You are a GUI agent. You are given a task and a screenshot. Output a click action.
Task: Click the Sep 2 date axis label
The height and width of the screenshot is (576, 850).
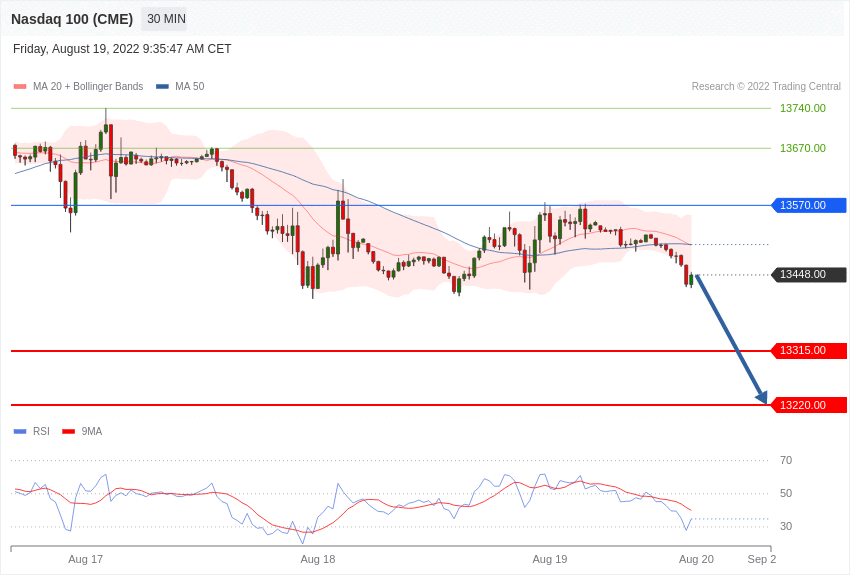pyautogui.click(x=762, y=559)
